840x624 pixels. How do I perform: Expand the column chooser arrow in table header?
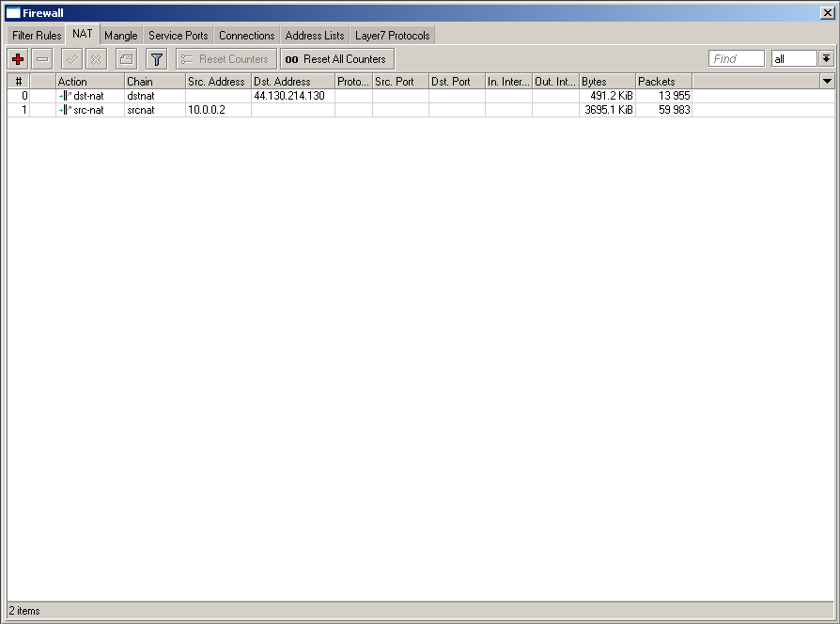(x=827, y=82)
